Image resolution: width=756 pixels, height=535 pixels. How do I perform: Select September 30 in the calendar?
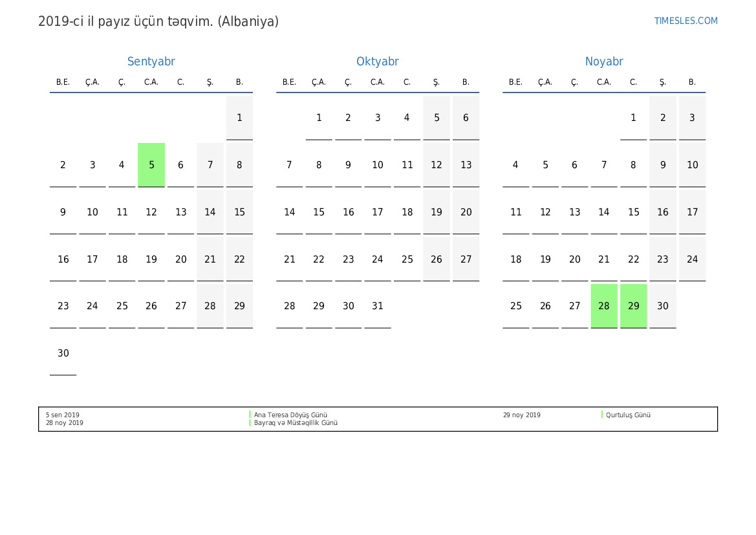tap(63, 353)
